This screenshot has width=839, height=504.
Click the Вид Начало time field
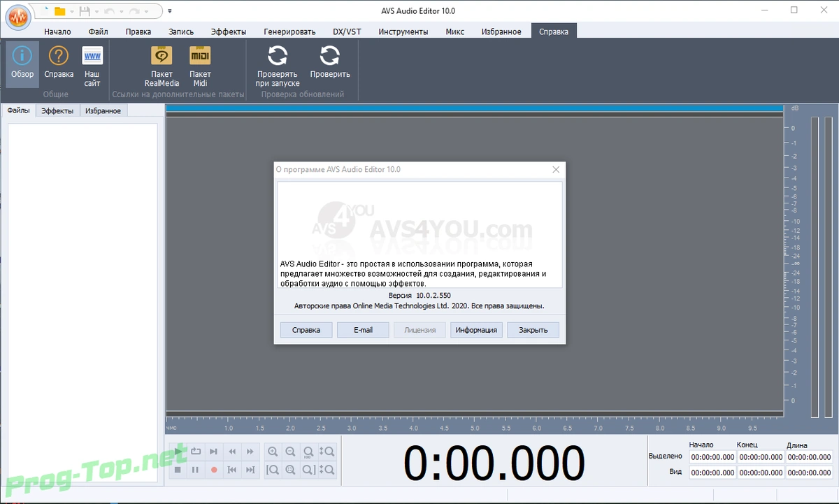712,473
